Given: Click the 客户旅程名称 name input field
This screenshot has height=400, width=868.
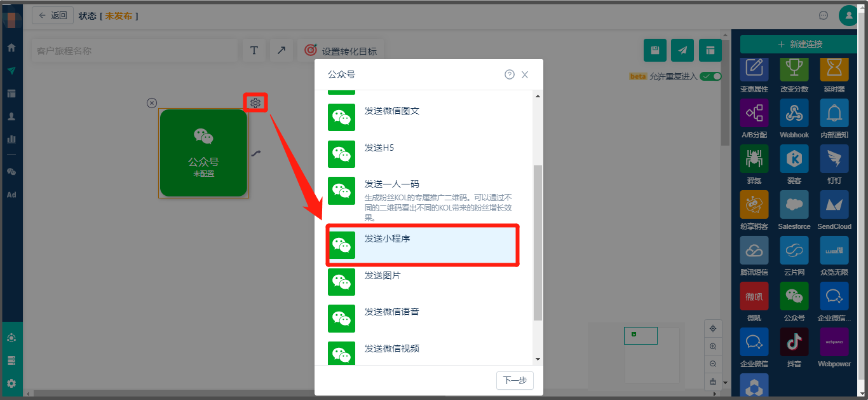Looking at the screenshot, I should pyautogui.click(x=134, y=51).
